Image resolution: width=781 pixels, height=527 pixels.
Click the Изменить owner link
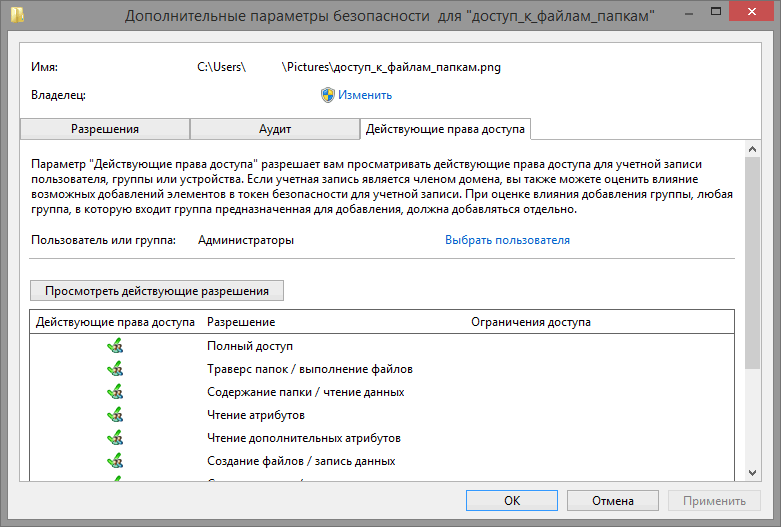pos(364,95)
